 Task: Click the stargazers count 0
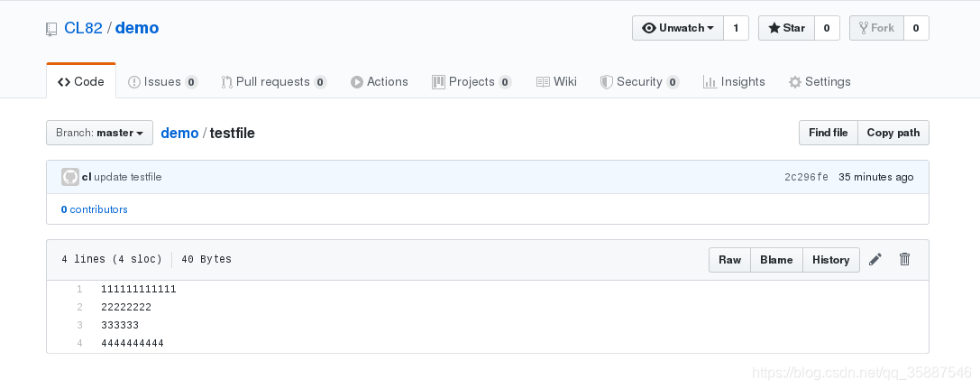point(826,28)
